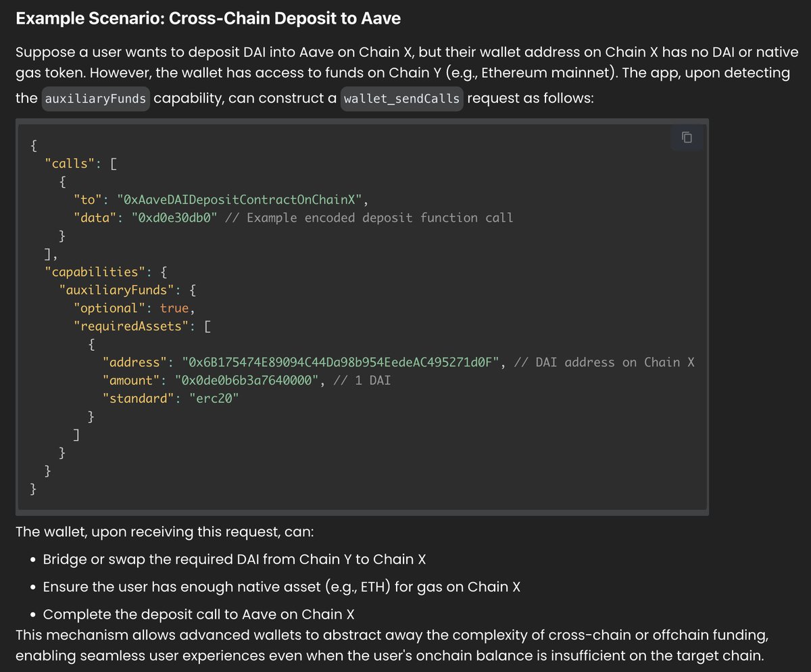Image resolution: width=811 pixels, height=672 pixels.
Task: Click the "requiredAssets" key
Action: pyautogui.click(x=132, y=326)
